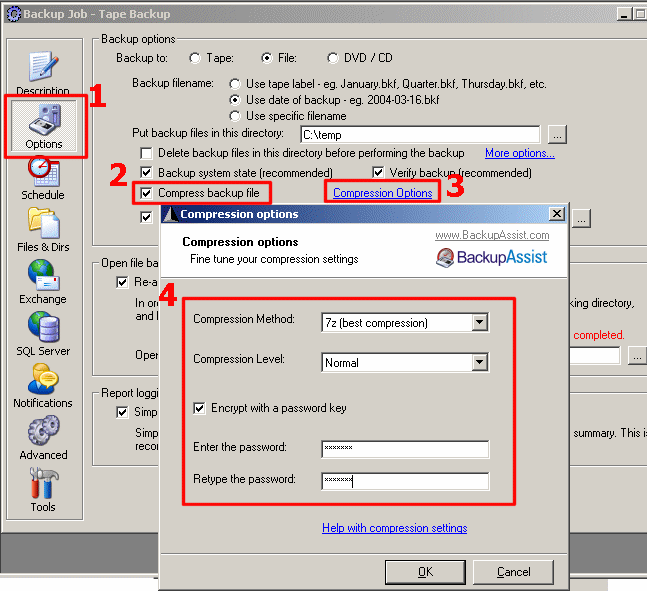The width and height of the screenshot is (647, 591).
Task: Click the browse button beside the working directory field
Action: [637, 355]
